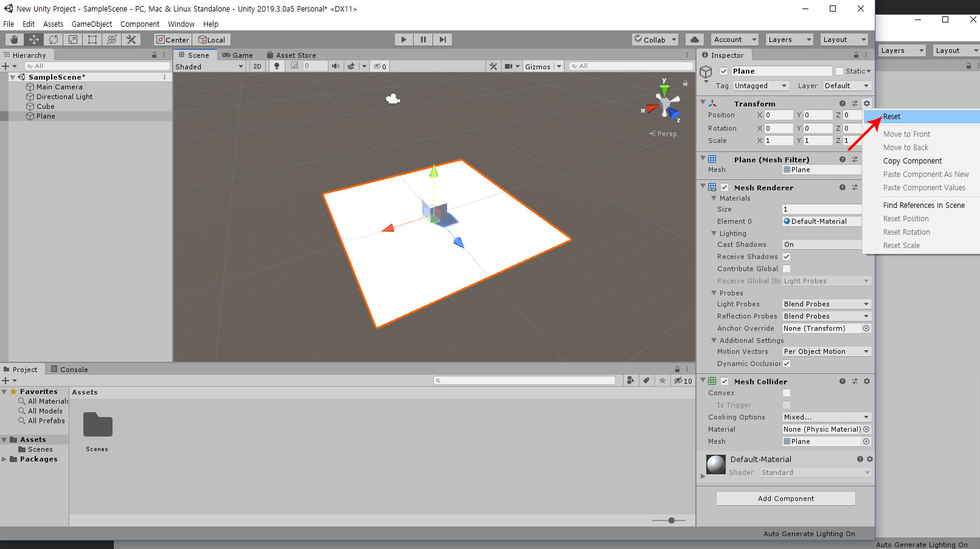This screenshot has height=549, width=980.
Task: Lock the Inspector panel
Action: click(x=856, y=55)
